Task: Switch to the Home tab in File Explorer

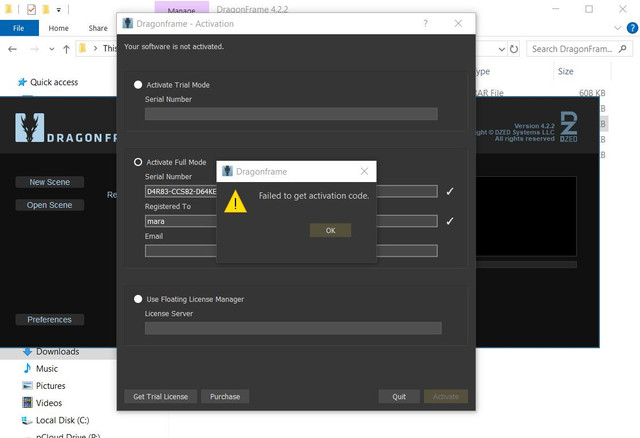Action: (58, 28)
